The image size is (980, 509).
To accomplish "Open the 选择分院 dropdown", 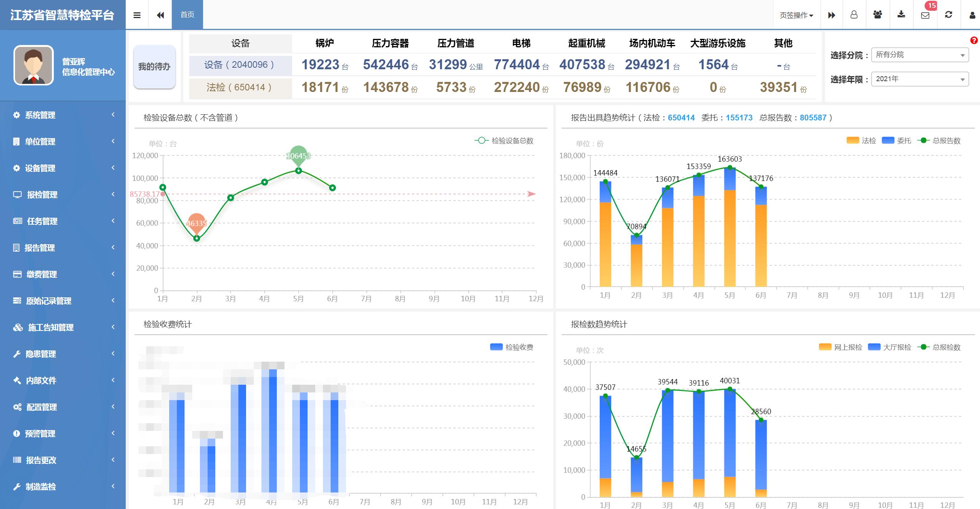I will click(920, 55).
